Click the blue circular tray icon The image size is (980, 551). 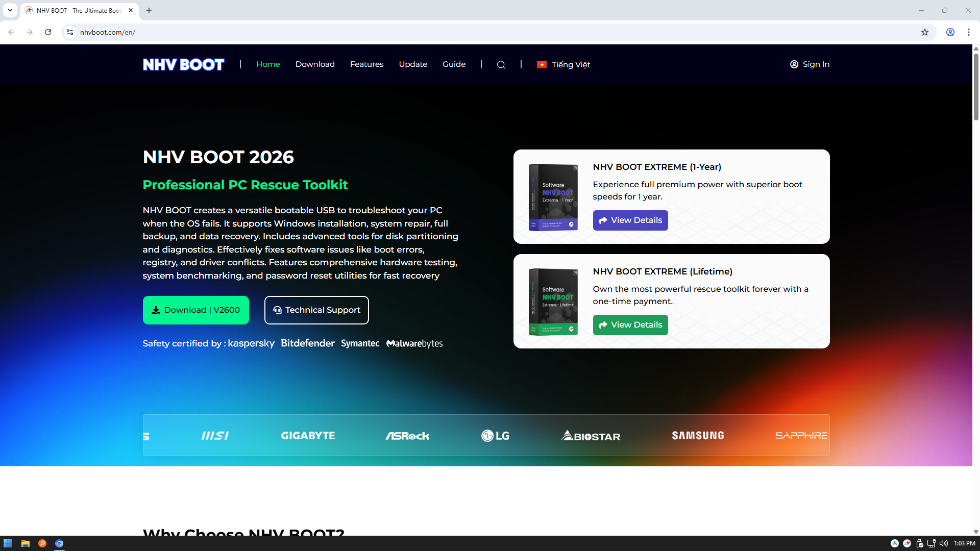[x=895, y=543]
